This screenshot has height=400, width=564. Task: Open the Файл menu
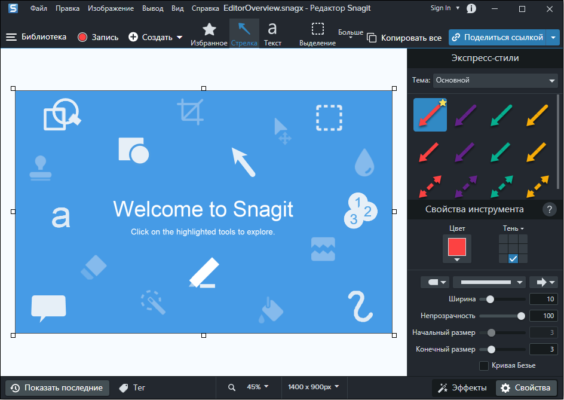pyautogui.click(x=38, y=8)
